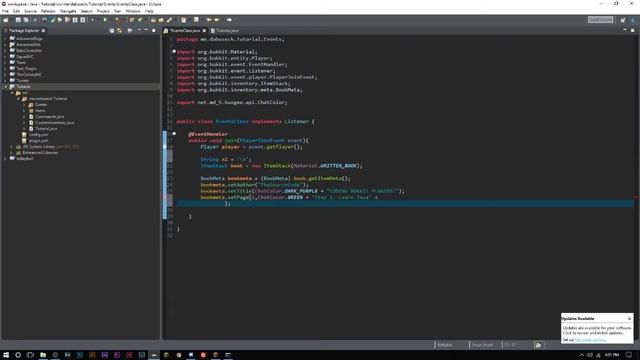Open the Help menu
This screenshot has width=640, height=360.
pyautogui.click(x=149, y=11)
